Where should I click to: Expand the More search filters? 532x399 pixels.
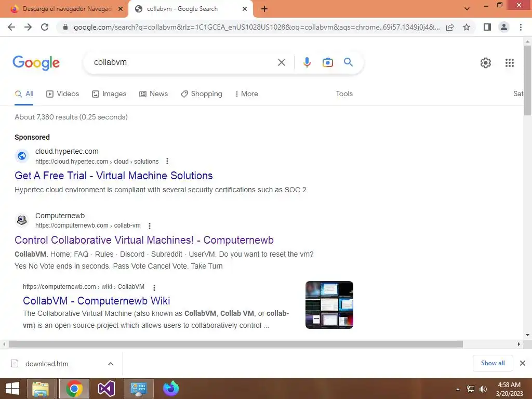point(246,94)
